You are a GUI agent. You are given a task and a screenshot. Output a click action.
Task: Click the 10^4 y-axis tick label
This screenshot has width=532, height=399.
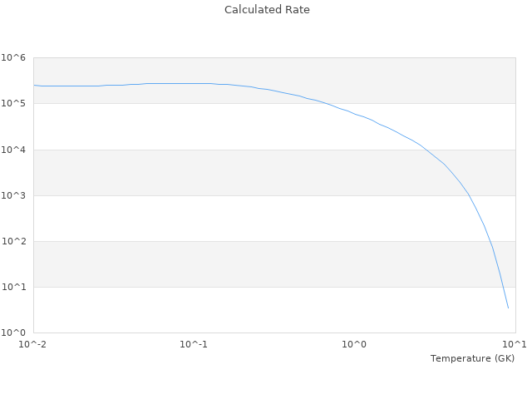(14, 150)
